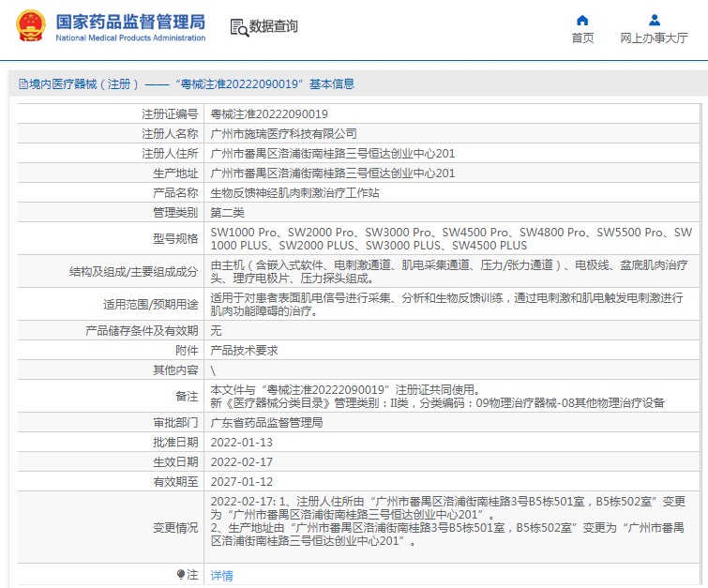
Task: Open the 详情 link in the 注 row
Action: point(221,576)
